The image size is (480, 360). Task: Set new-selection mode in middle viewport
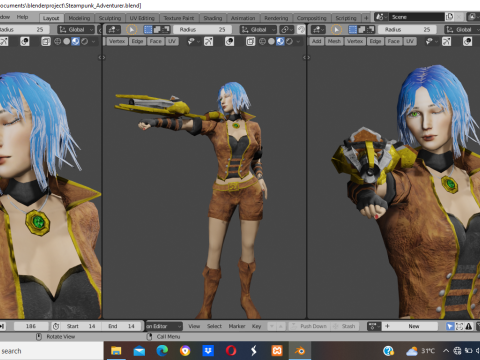148,30
